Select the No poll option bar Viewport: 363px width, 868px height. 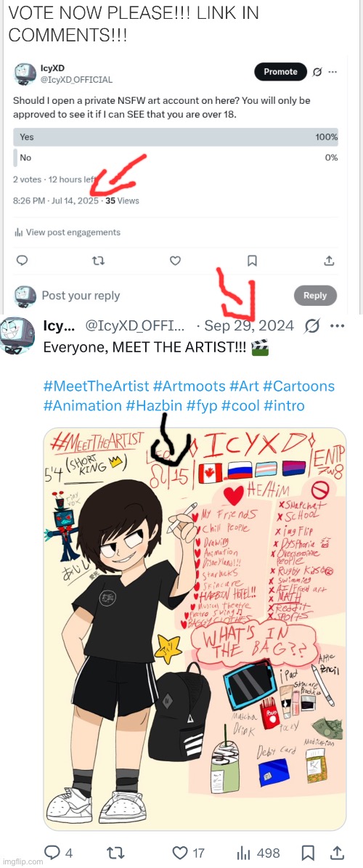point(176,158)
